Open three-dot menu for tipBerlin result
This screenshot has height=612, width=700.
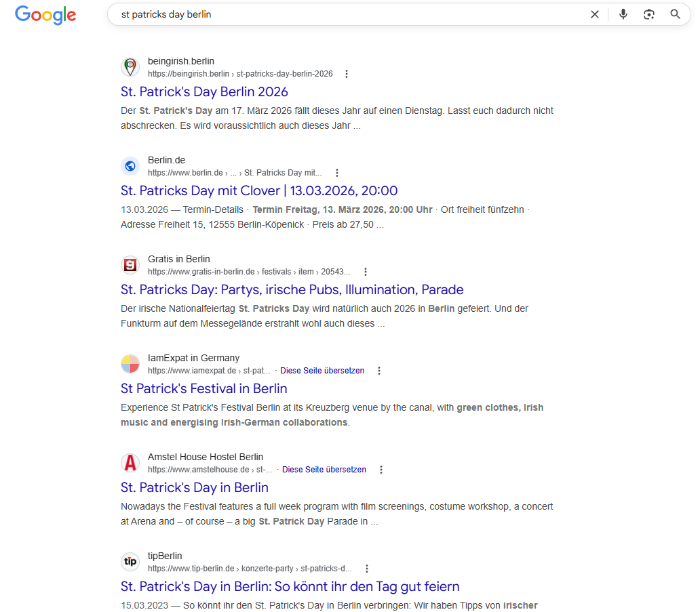tap(367, 569)
